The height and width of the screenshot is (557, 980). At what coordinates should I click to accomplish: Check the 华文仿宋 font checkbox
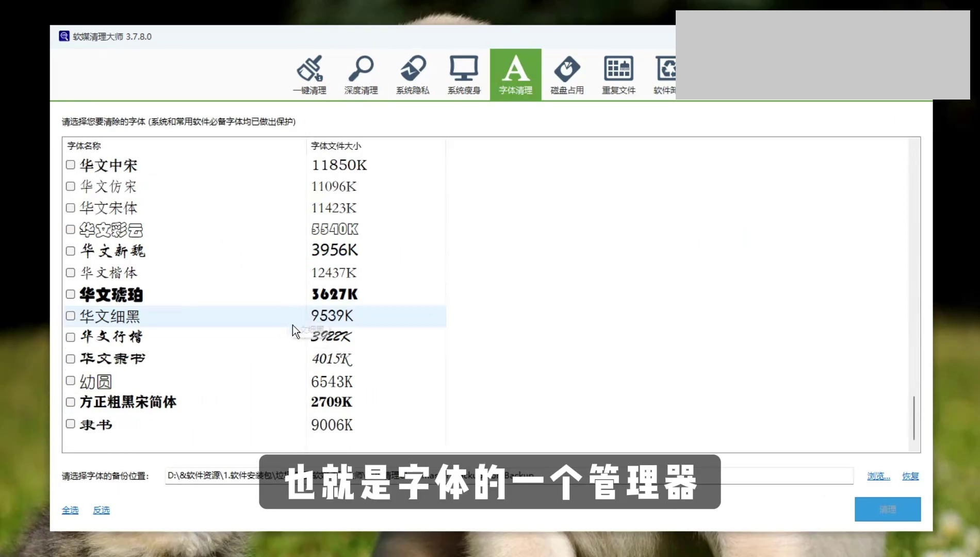coord(71,186)
